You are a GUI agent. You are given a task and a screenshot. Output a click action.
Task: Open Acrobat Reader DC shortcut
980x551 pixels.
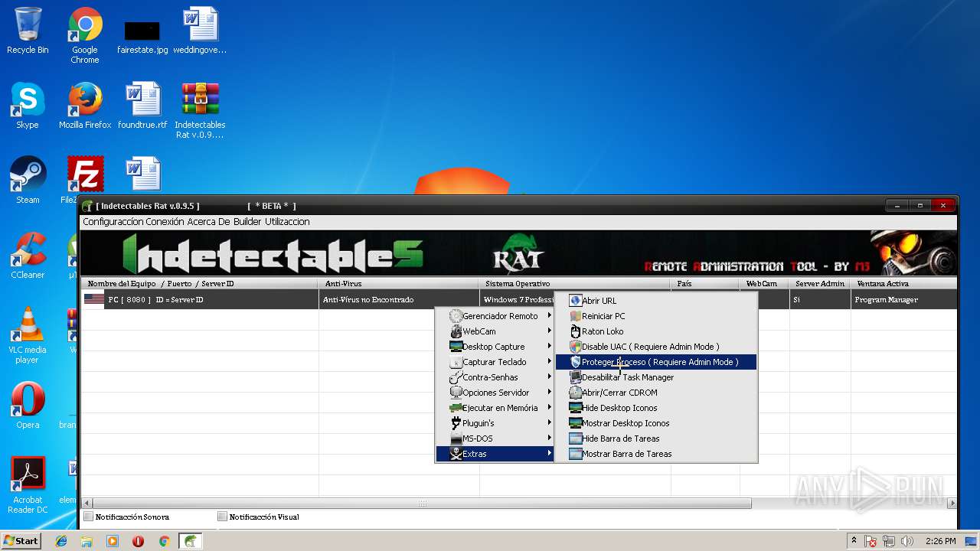[x=28, y=485]
